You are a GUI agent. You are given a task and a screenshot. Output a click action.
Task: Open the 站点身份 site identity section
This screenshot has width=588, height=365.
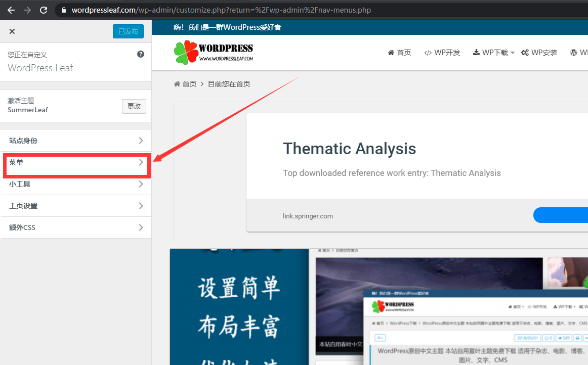pos(76,141)
